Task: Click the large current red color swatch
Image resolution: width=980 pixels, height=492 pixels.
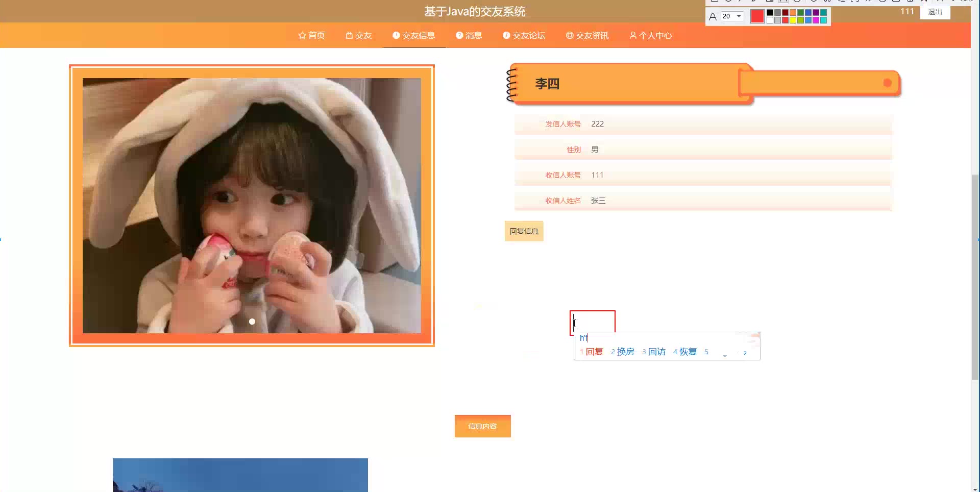Action: tap(757, 16)
